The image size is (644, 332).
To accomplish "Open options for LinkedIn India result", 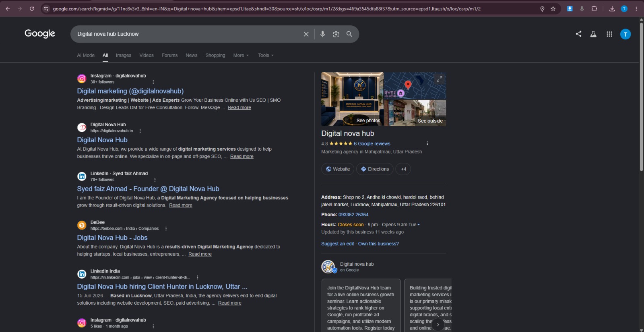I will click(197, 277).
